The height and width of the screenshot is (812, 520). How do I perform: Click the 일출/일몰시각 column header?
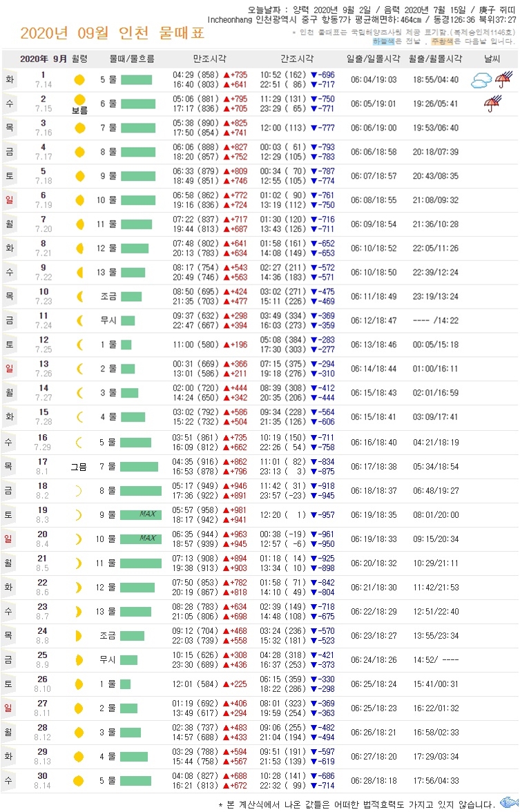click(x=373, y=59)
